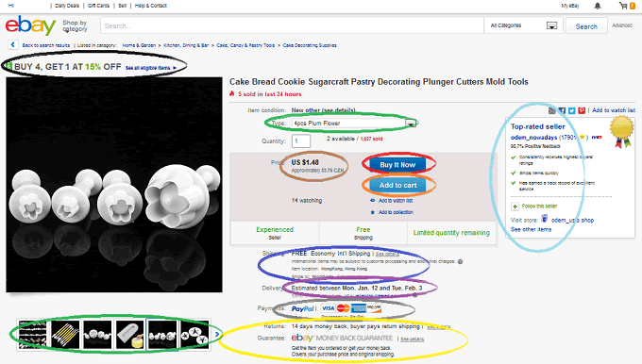Viewport: 642px width, 364px height.
Task: Click the Search button
Action: [586, 26]
